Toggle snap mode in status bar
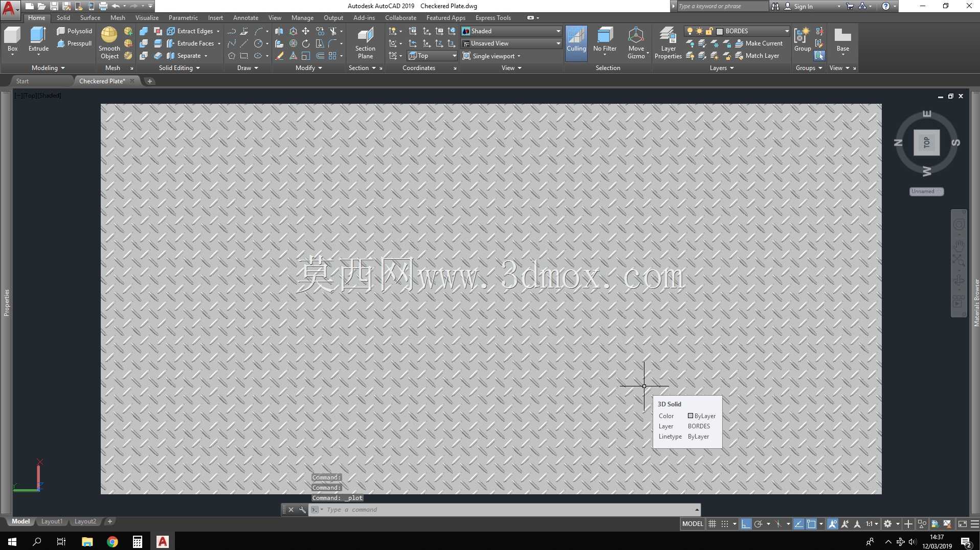This screenshot has height=550, width=980. point(725,523)
